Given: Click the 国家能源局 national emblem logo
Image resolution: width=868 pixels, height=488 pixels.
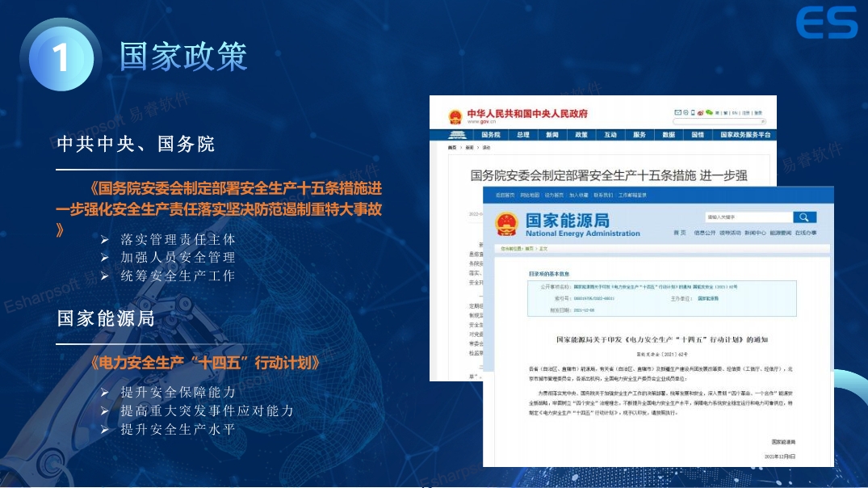Looking at the screenshot, I should click(x=507, y=224).
